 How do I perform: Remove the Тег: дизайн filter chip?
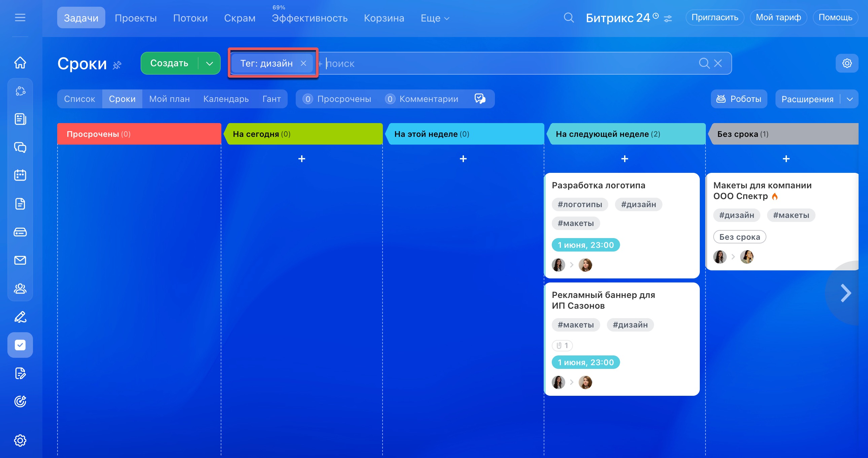click(x=303, y=63)
